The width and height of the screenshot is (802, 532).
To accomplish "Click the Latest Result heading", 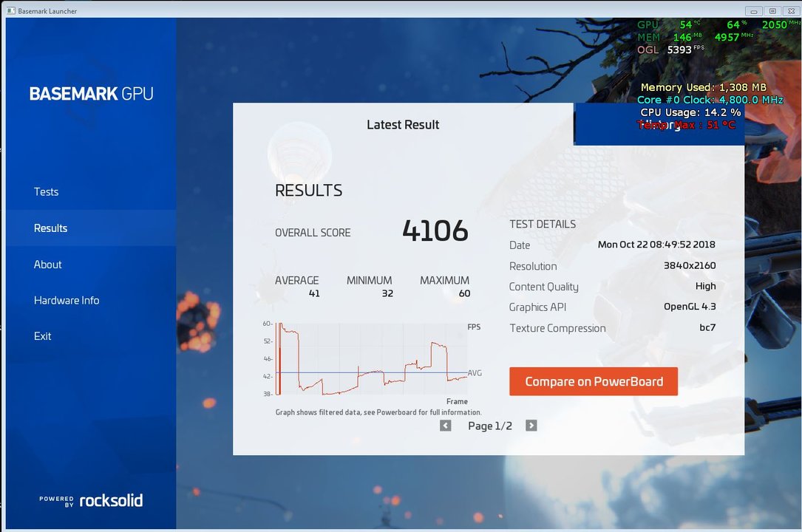I will click(403, 125).
